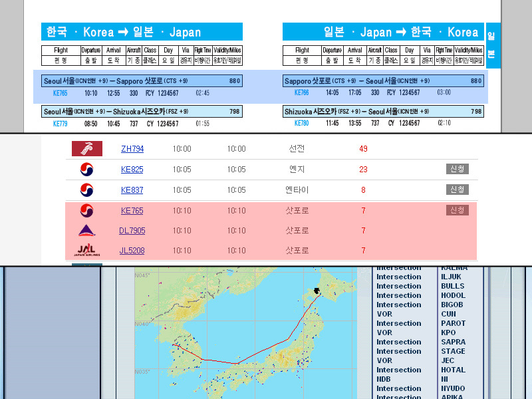Click the Korean Air logo beside KE765
The height and width of the screenshot is (399, 532).
pos(86,211)
